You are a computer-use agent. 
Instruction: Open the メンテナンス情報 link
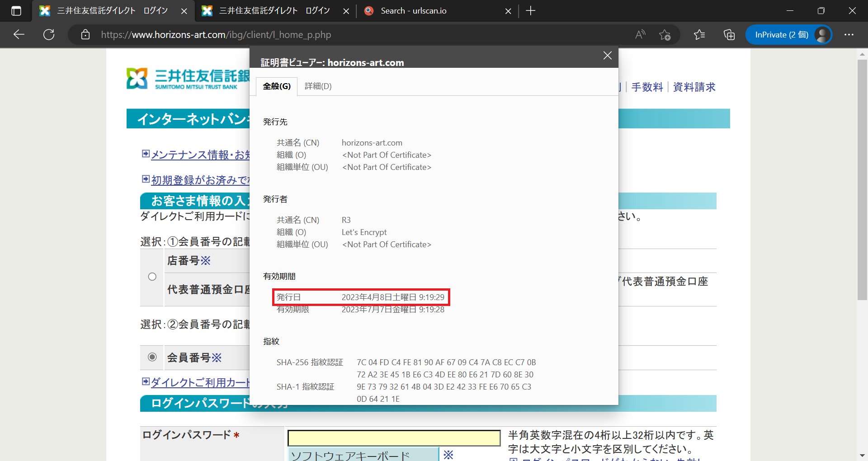pyautogui.click(x=200, y=155)
